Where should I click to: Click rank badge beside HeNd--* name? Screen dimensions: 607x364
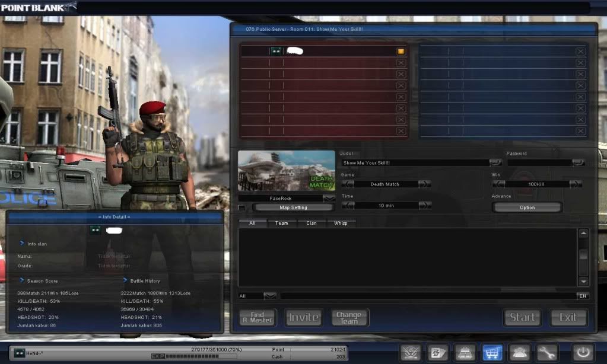tap(20, 353)
